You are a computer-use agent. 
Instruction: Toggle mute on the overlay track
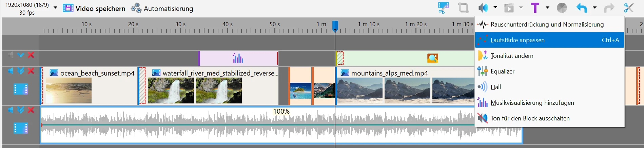[x=11, y=55]
